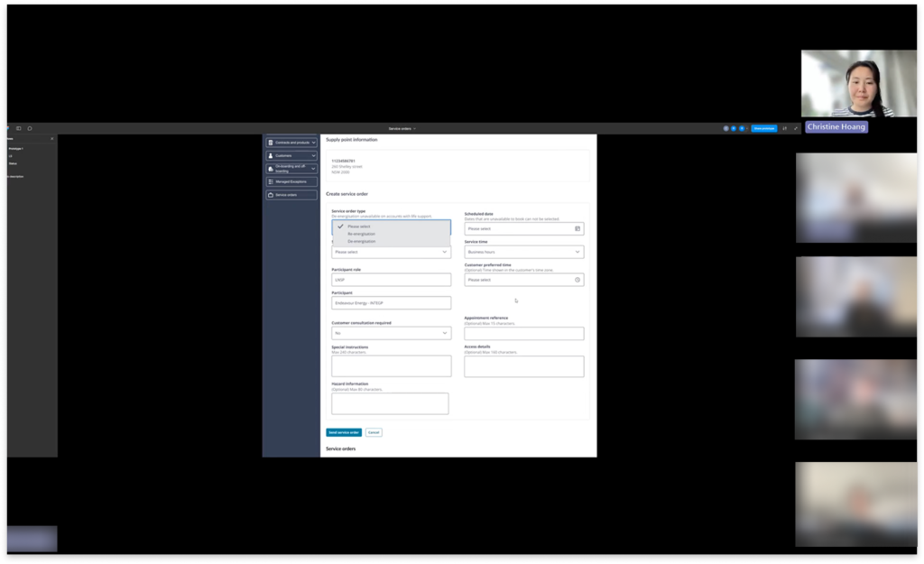Select Christine Hoang's video thumbnail

[846, 83]
